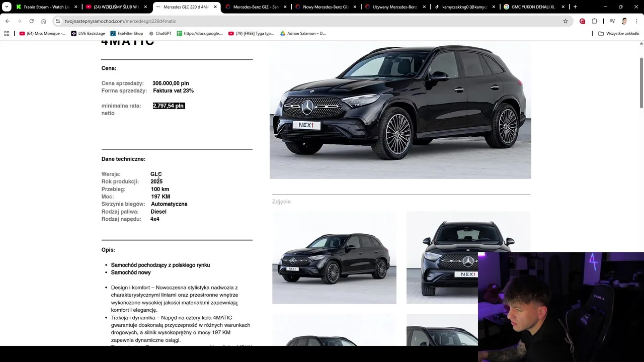
Task: Open the red extension icon in toolbar
Action: point(582,21)
